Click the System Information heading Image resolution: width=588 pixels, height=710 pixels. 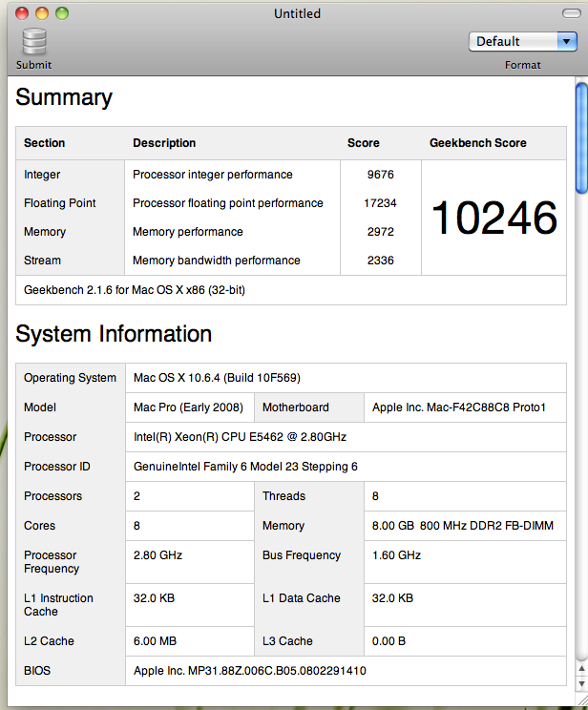click(x=114, y=334)
